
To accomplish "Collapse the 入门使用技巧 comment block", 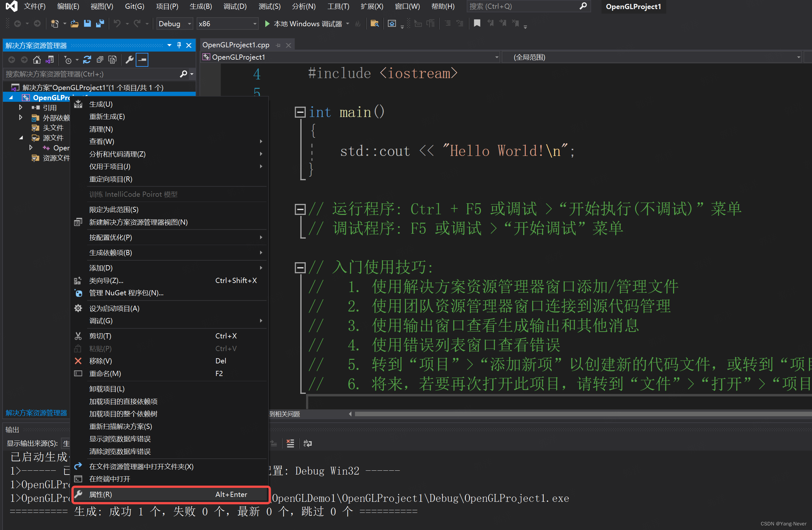I will [300, 267].
